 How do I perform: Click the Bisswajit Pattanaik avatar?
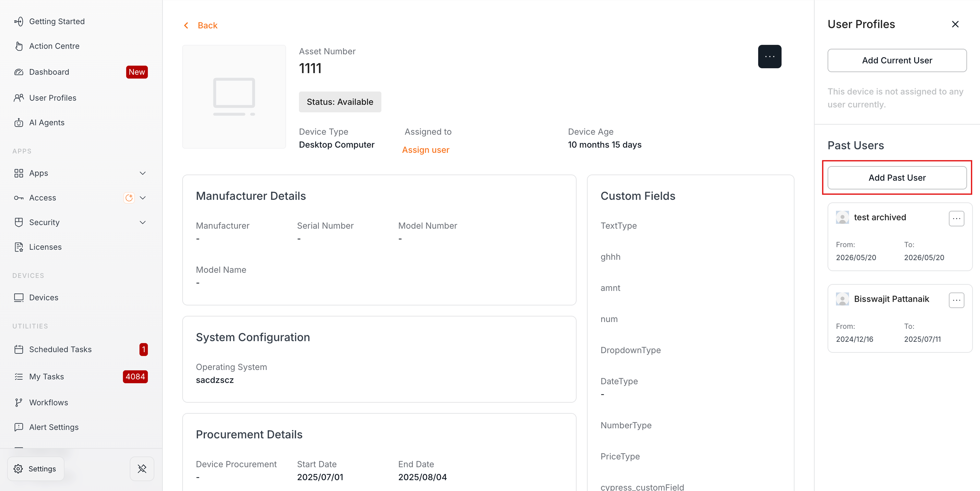click(x=842, y=299)
